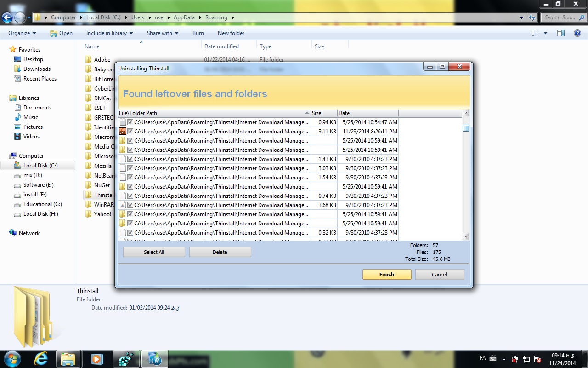Click the Delete button in the dialog

pos(220,252)
